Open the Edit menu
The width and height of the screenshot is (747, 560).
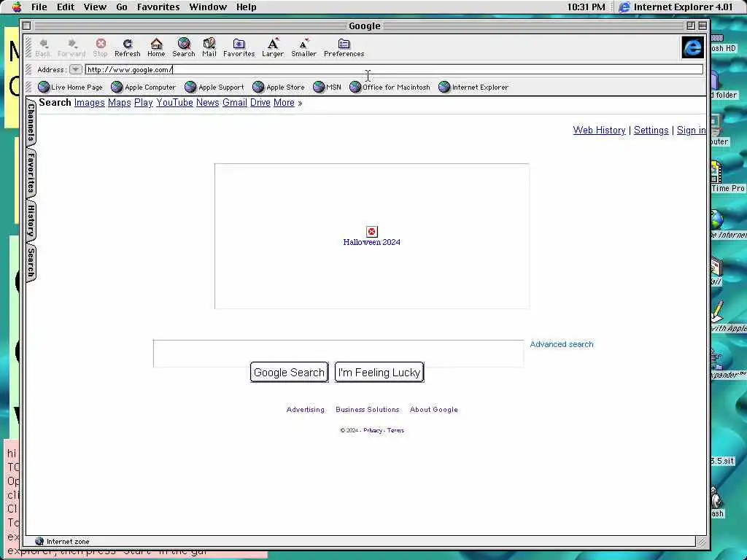tap(65, 7)
